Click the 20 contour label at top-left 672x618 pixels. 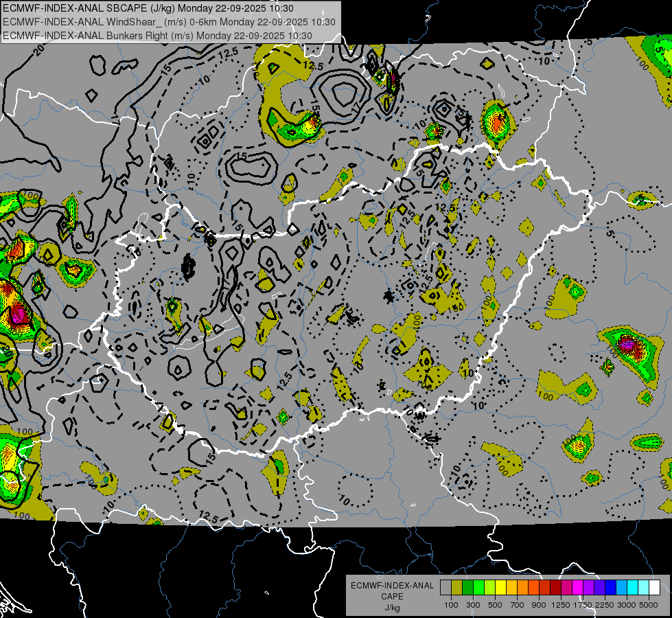click(39, 50)
